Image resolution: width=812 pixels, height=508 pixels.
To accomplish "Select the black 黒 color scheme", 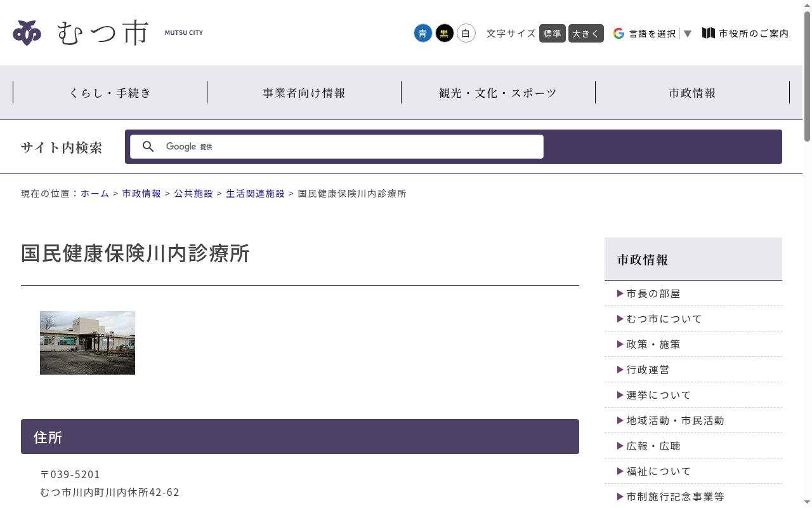I will point(445,33).
